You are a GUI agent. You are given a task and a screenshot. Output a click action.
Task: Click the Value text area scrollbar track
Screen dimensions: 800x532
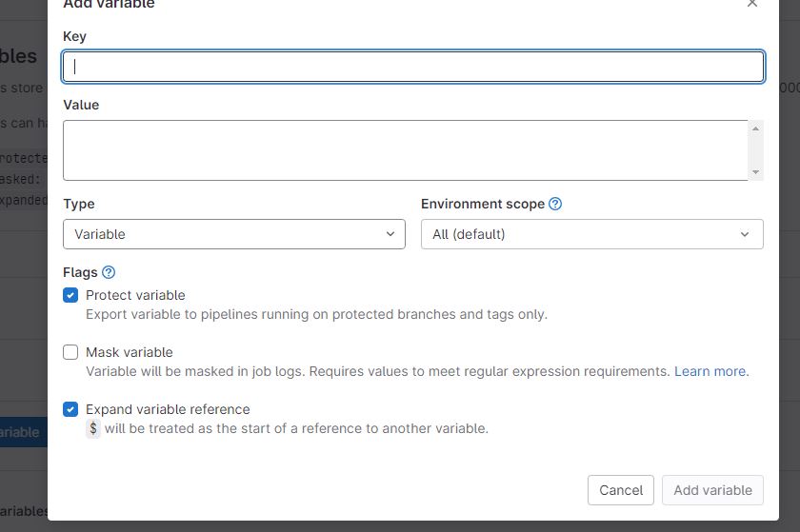[x=756, y=152]
